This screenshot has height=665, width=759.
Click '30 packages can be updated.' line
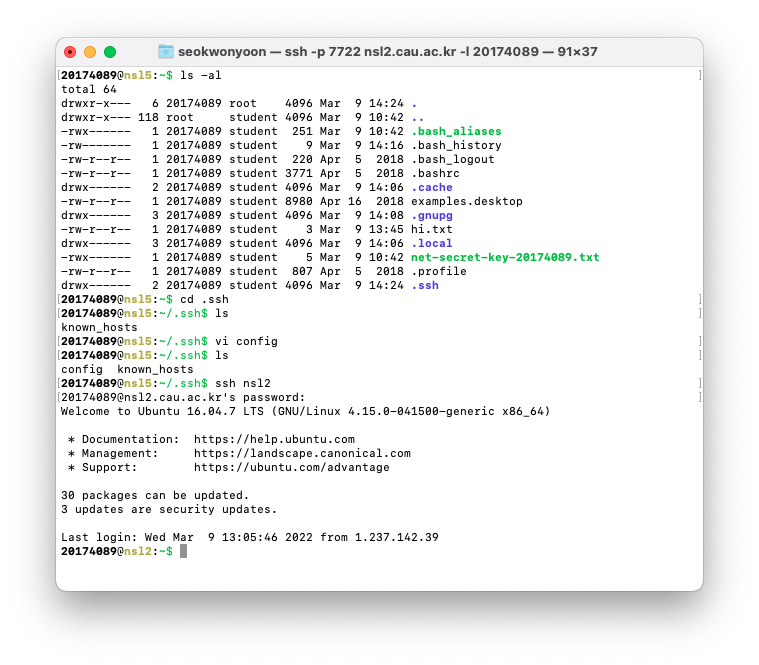tap(155, 496)
